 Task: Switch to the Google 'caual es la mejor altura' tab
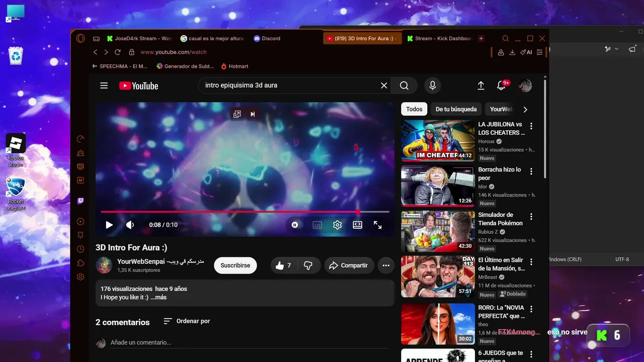click(213, 39)
